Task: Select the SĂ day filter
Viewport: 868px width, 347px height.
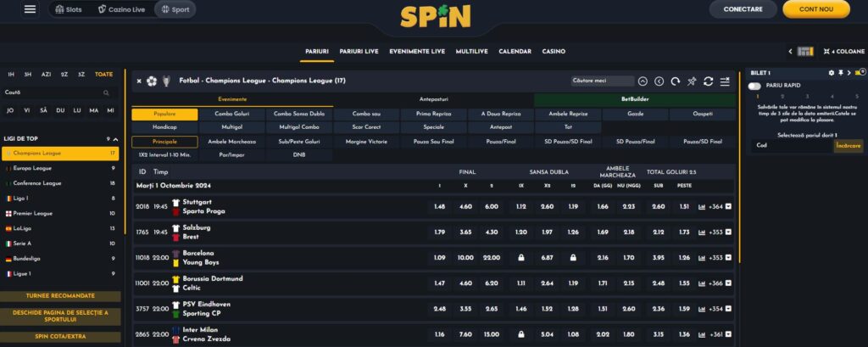Action: click(x=44, y=111)
